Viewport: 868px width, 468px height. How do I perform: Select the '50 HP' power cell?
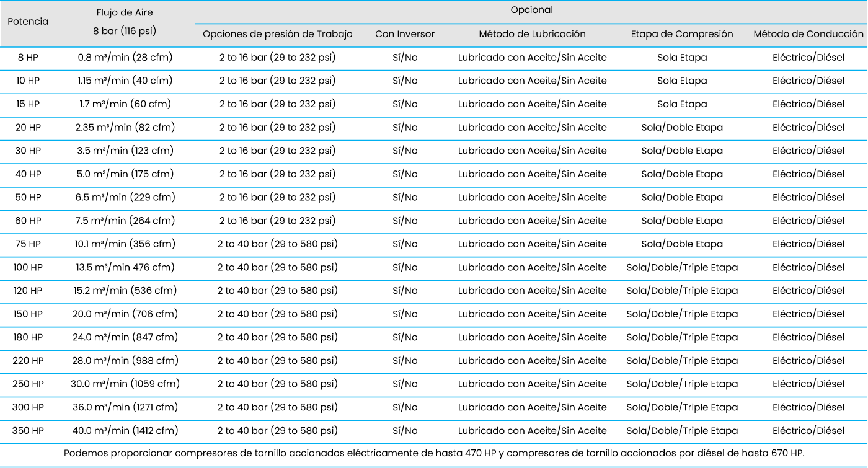(x=28, y=197)
